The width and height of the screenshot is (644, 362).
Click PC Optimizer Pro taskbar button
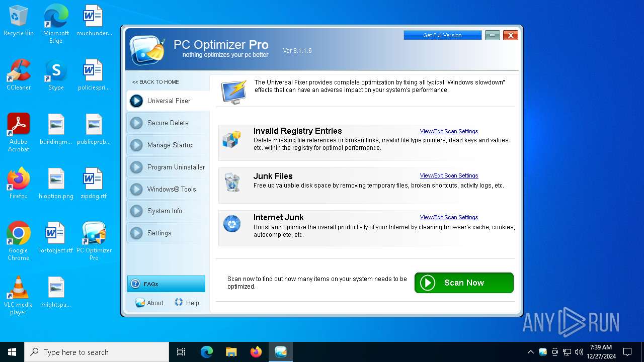[x=281, y=352]
